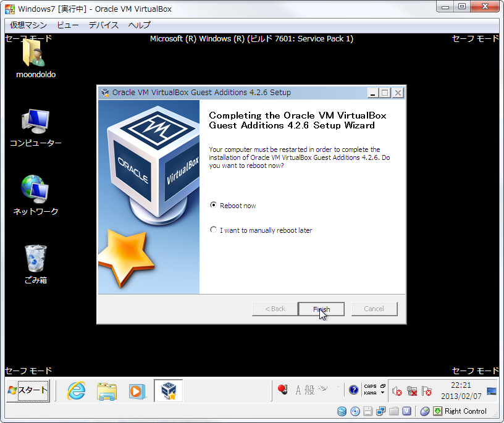
Task: Select the ネットワーク desktop icon
Action: [x=35, y=192]
